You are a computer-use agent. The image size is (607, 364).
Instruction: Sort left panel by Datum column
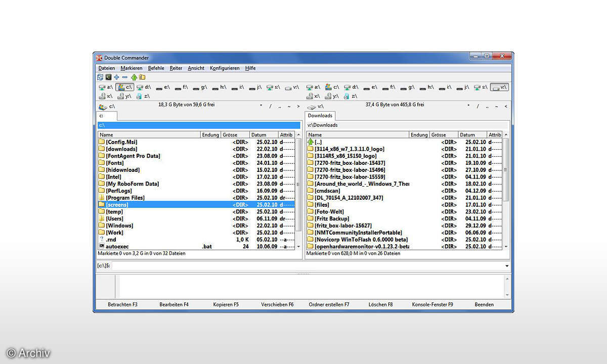[x=264, y=135]
